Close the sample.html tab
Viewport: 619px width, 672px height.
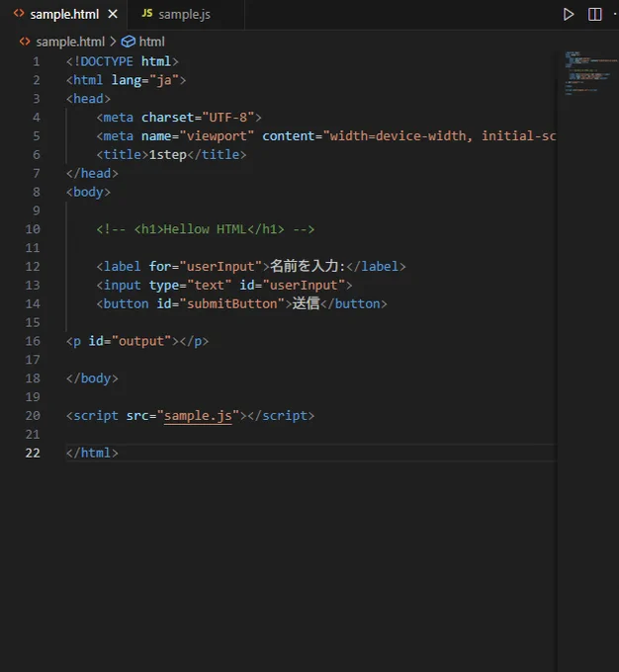tap(113, 15)
